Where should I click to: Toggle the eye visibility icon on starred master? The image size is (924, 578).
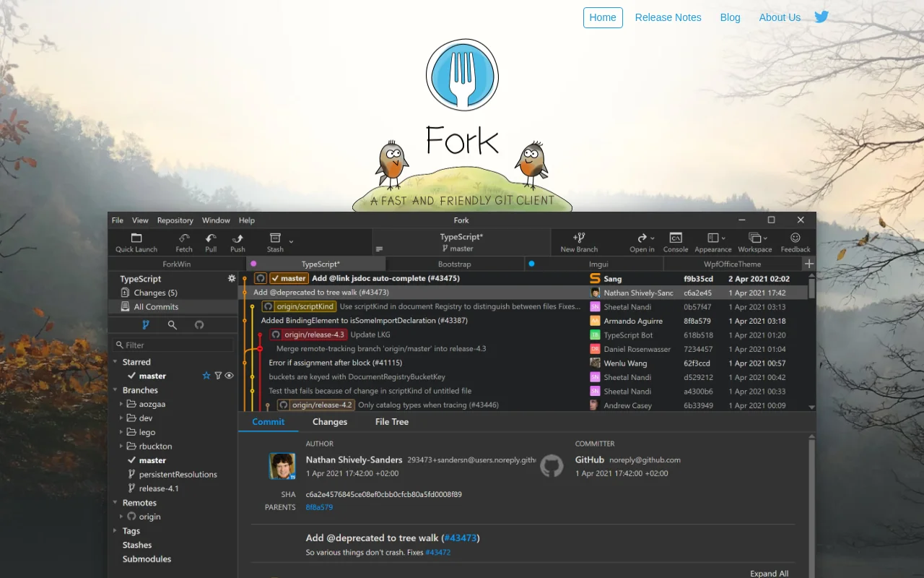pyautogui.click(x=230, y=376)
